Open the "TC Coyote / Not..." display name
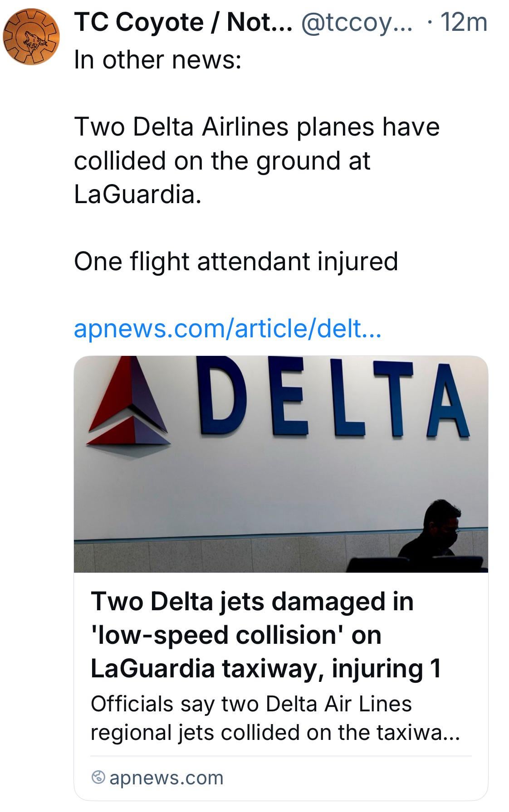 pos(183,22)
